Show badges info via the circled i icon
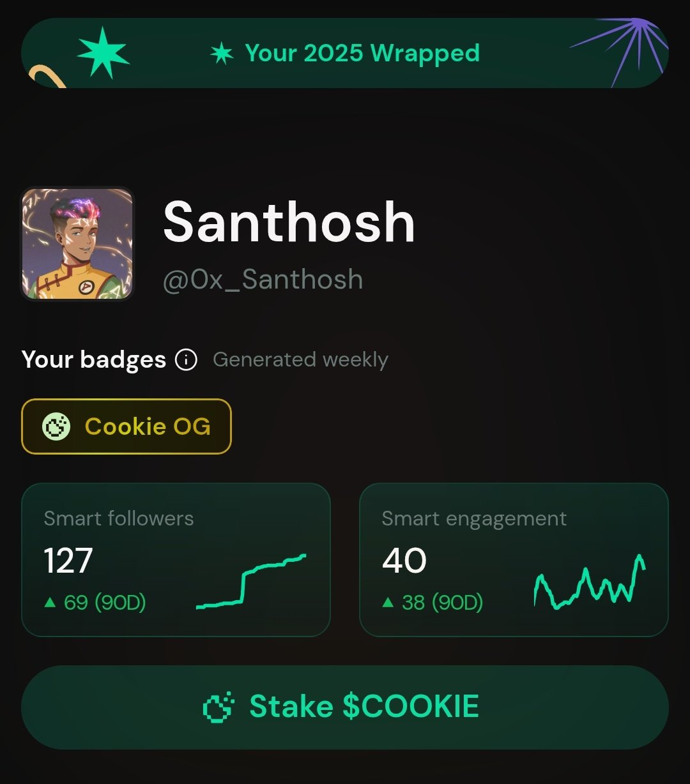Viewport: 690px width, 784px height. tap(186, 360)
